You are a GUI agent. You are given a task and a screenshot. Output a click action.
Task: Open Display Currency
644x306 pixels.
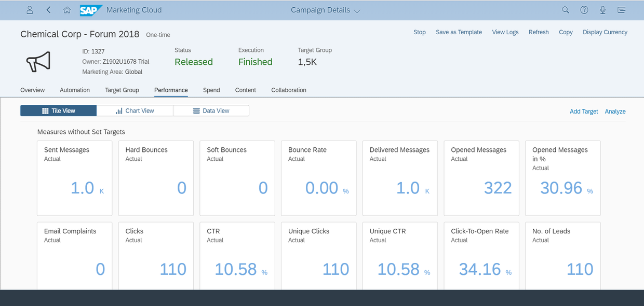(x=605, y=32)
